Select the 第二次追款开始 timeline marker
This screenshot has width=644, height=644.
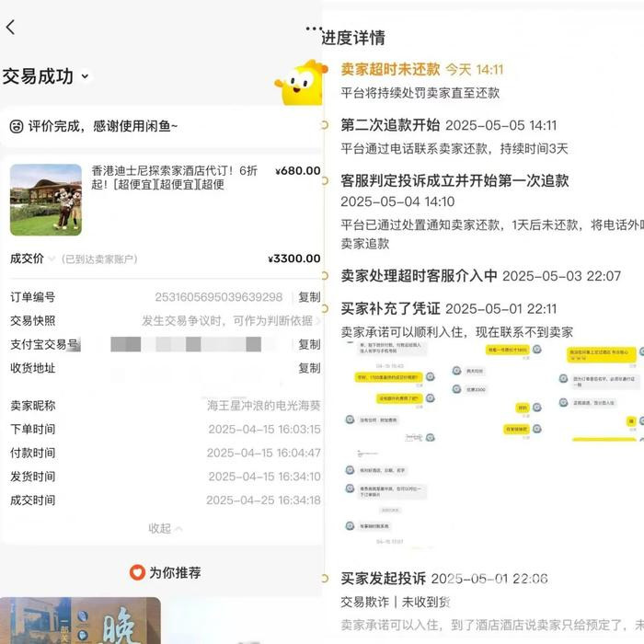tap(325, 125)
